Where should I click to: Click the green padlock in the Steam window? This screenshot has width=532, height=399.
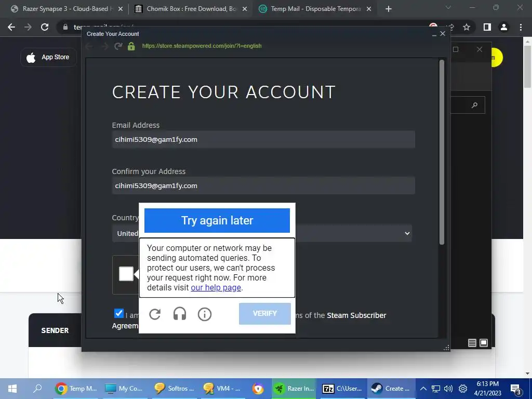point(131,46)
